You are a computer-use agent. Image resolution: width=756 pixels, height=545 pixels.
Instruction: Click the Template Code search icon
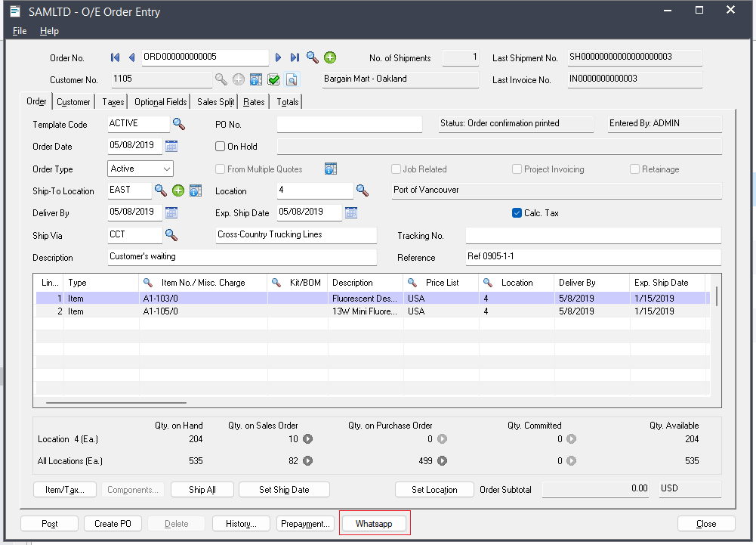pos(179,123)
